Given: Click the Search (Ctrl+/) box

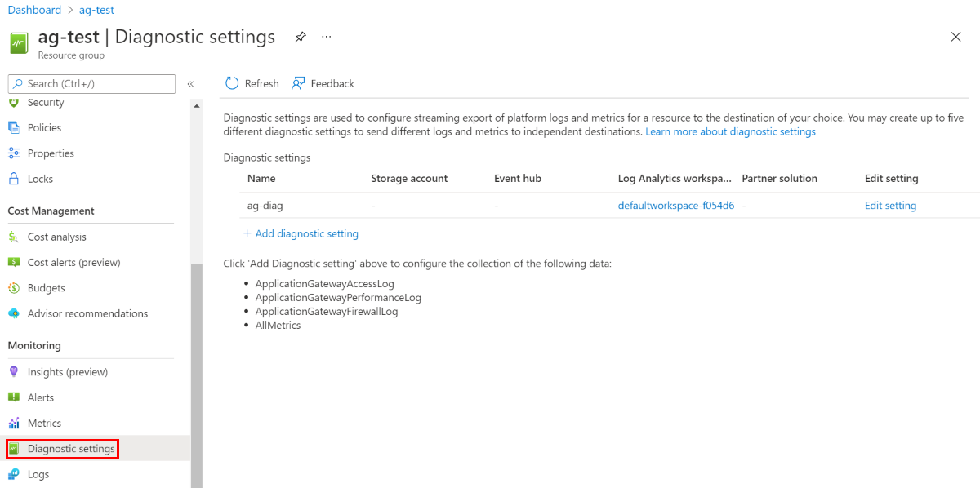Looking at the screenshot, I should [91, 83].
